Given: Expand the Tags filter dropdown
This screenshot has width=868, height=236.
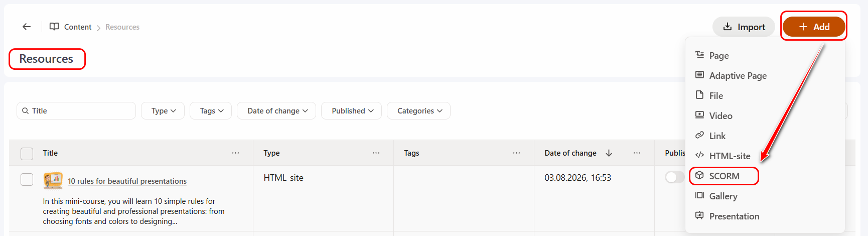Looking at the screenshot, I should (x=211, y=110).
